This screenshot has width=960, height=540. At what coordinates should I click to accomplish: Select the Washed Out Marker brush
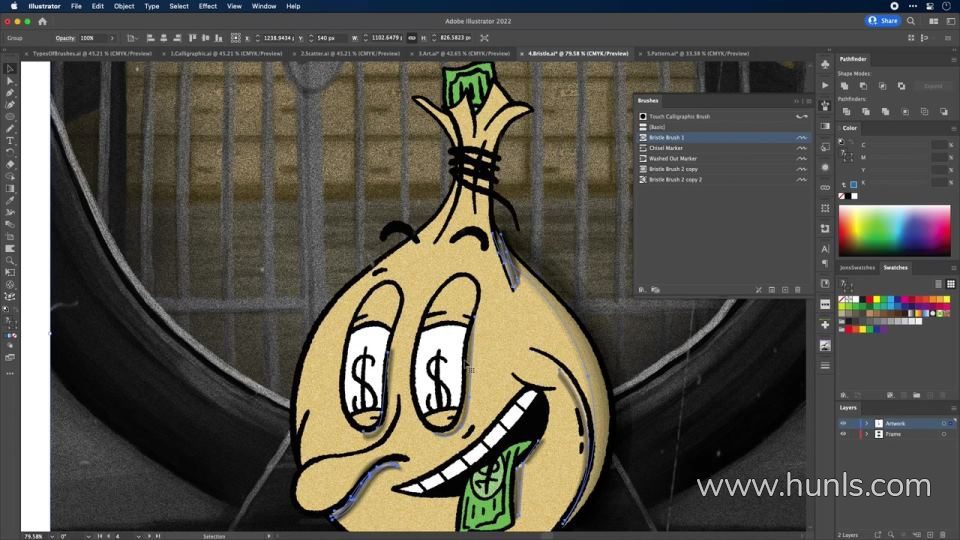pos(722,159)
